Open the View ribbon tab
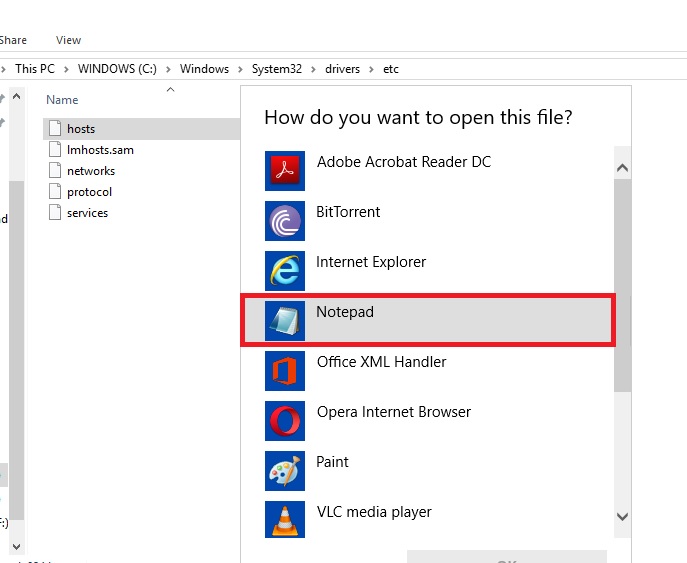Image resolution: width=687 pixels, height=563 pixels. coord(68,40)
